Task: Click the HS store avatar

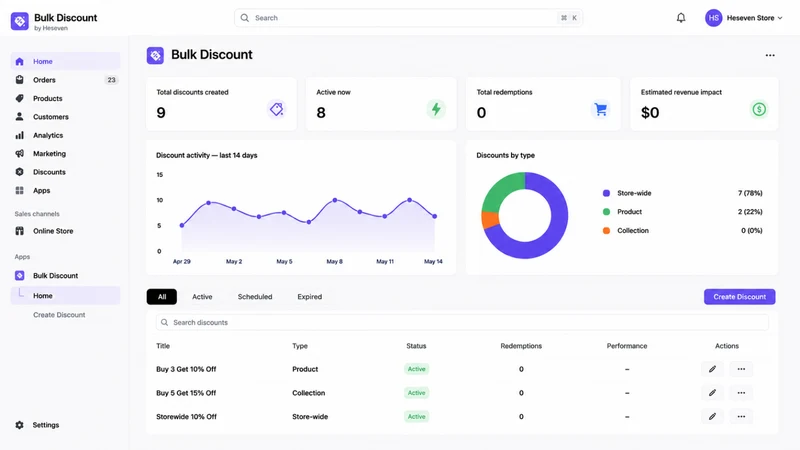Action: 713,18
